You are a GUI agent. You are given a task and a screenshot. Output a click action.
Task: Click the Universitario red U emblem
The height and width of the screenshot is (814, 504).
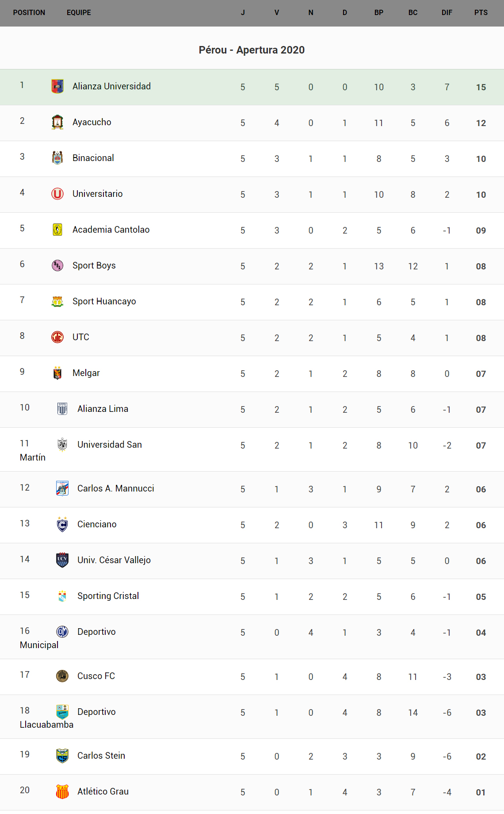click(x=57, y=194)
